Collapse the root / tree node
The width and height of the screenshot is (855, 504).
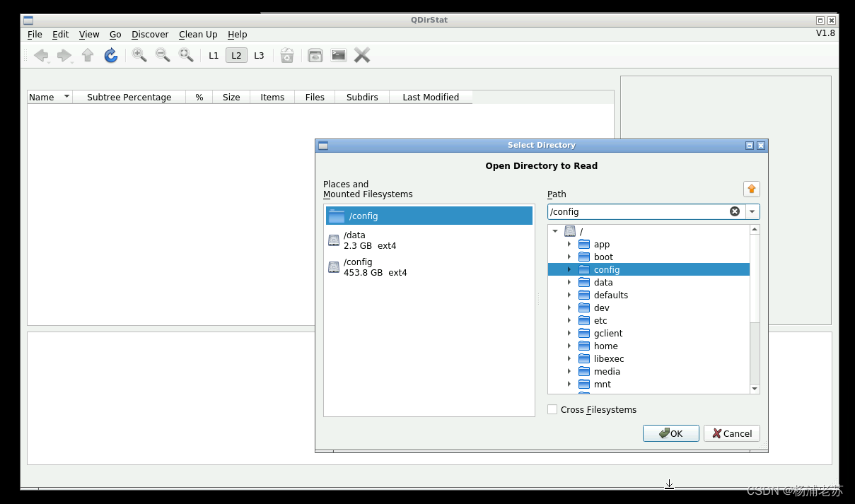pos(555,231)
